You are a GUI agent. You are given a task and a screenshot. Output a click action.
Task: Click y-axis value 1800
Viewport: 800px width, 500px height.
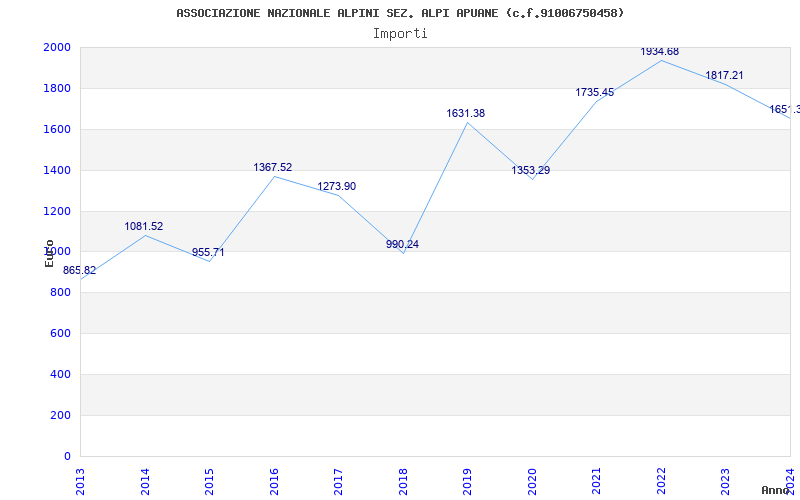tap(57, 88)
